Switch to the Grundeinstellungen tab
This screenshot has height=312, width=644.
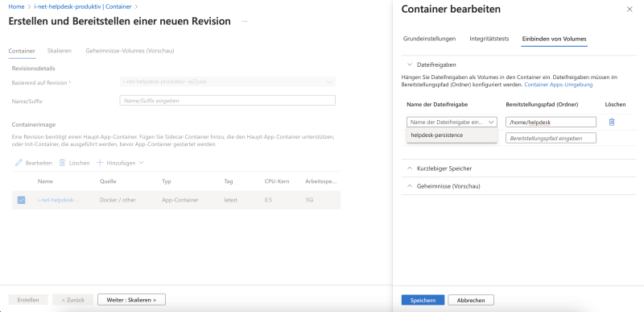(x=429, y=39)
